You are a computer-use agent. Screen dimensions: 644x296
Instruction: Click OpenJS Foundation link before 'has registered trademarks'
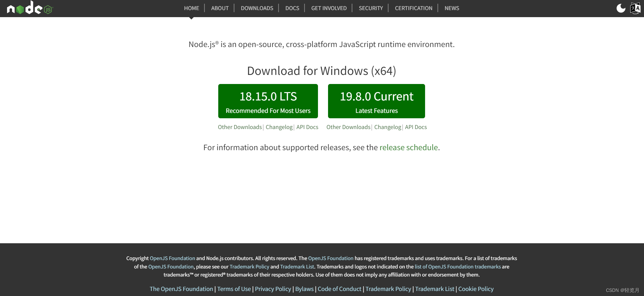[331, 258]
